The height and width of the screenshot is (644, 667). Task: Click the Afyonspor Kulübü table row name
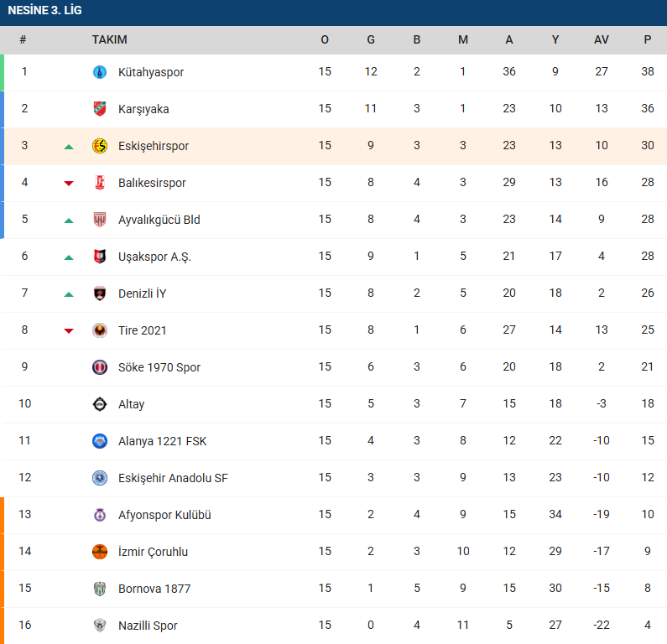(164, 515)
